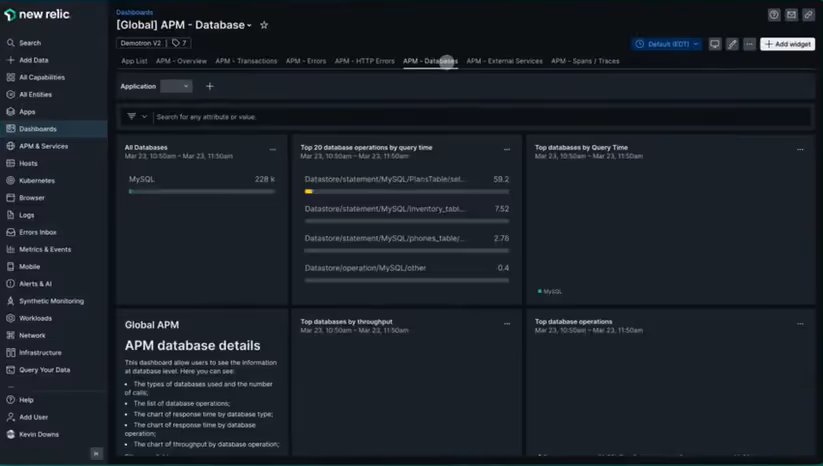The width and height of the screenshot is (823, 466).
Task: Switch to APM - Overview tab
Action: 181,61
